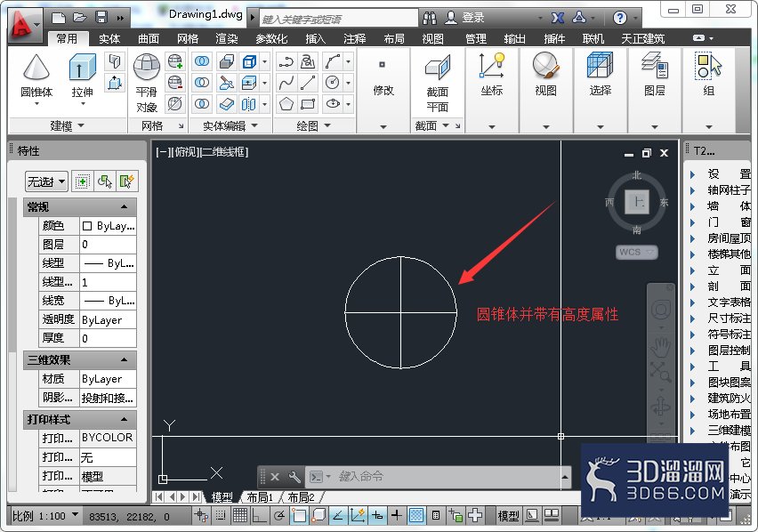Switch to the 天正建筑 ribbon tab
Viewport: 758px width, 532px height.
[642, 38]
